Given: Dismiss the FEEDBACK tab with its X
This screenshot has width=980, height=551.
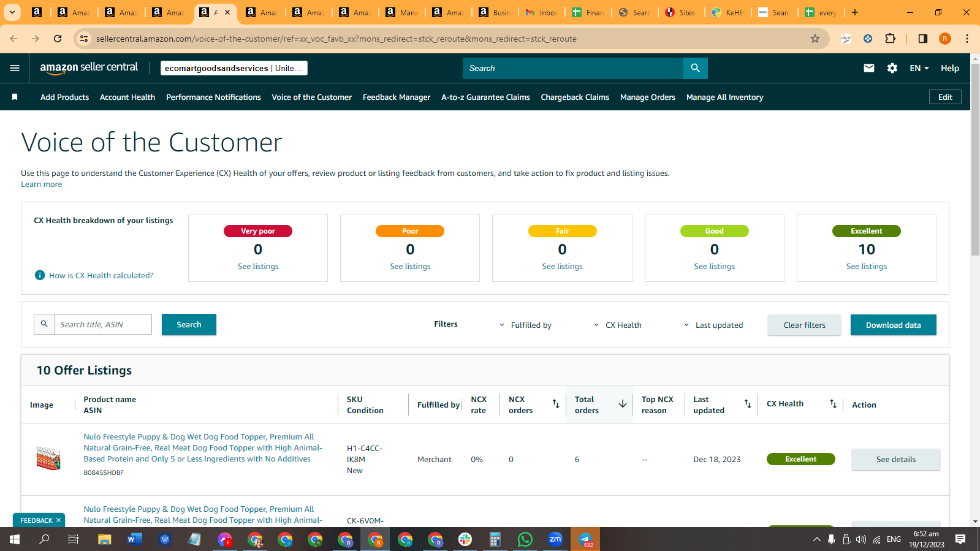Looking at the screenshot, I should [x=58, y=520].
